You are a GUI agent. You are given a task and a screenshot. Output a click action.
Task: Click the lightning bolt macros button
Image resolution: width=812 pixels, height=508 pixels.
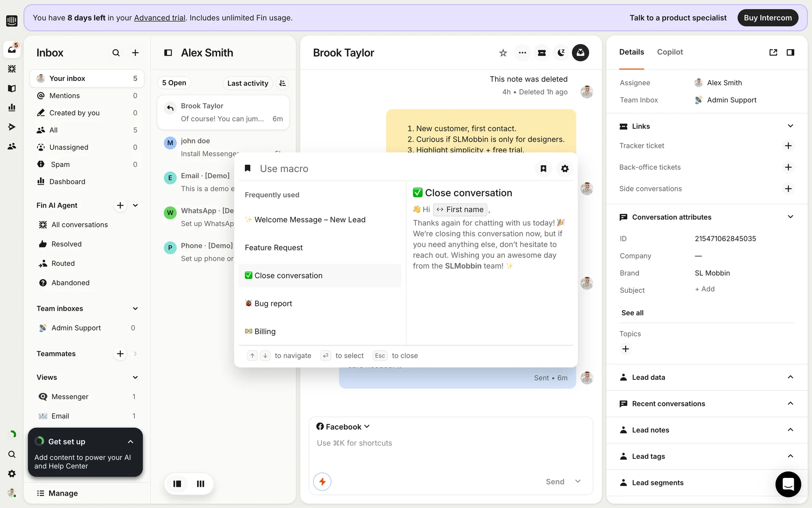(x=322, y=482)
